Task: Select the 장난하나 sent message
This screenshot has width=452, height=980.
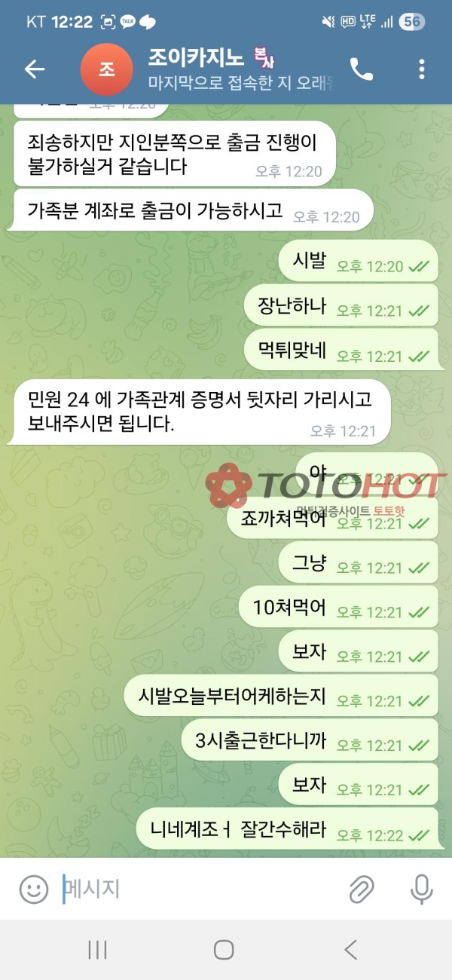Action: 341,305
